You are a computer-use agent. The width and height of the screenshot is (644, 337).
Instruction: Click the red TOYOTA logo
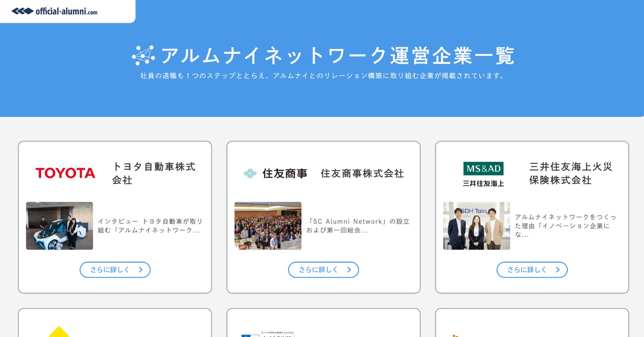[65, 173]
